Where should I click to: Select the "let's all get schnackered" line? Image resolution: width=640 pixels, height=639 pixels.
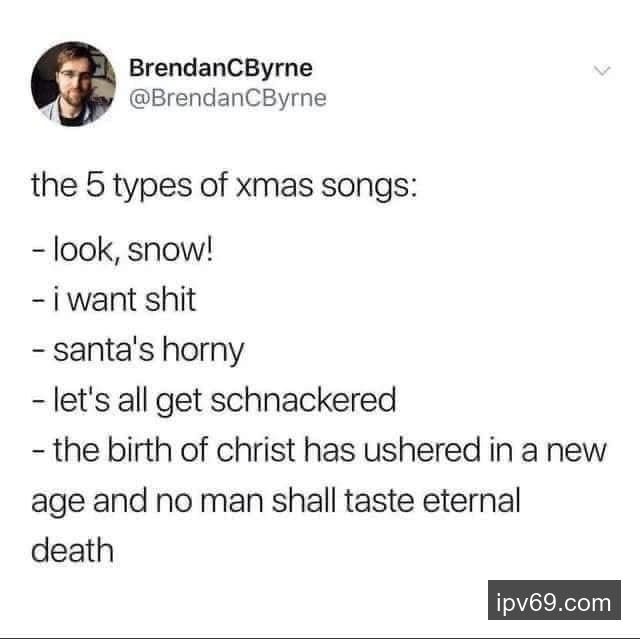214,400
